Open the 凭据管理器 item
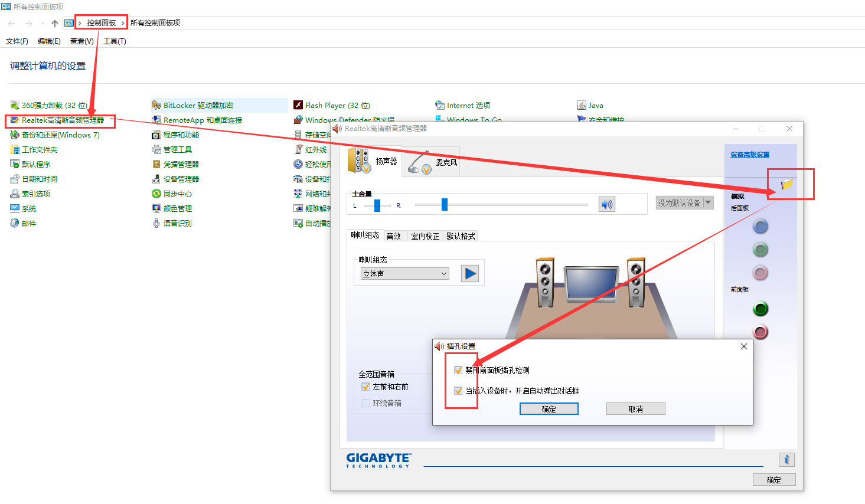 click(175, 165)
